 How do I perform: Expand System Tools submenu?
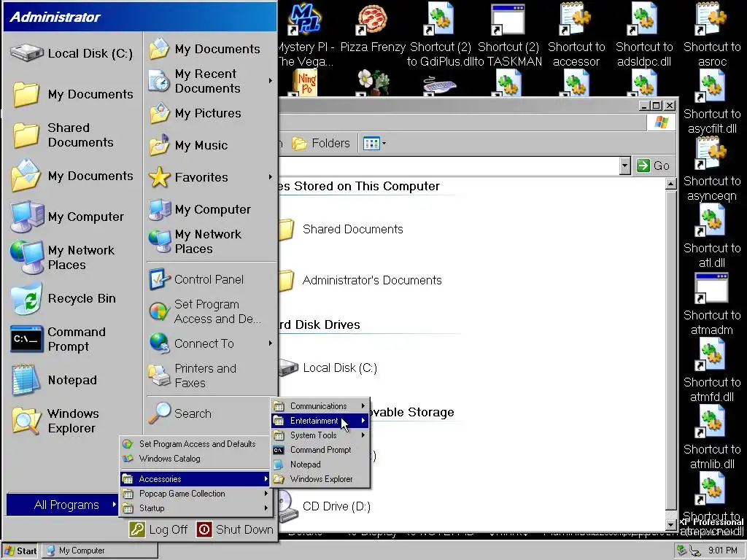(320, 435)
